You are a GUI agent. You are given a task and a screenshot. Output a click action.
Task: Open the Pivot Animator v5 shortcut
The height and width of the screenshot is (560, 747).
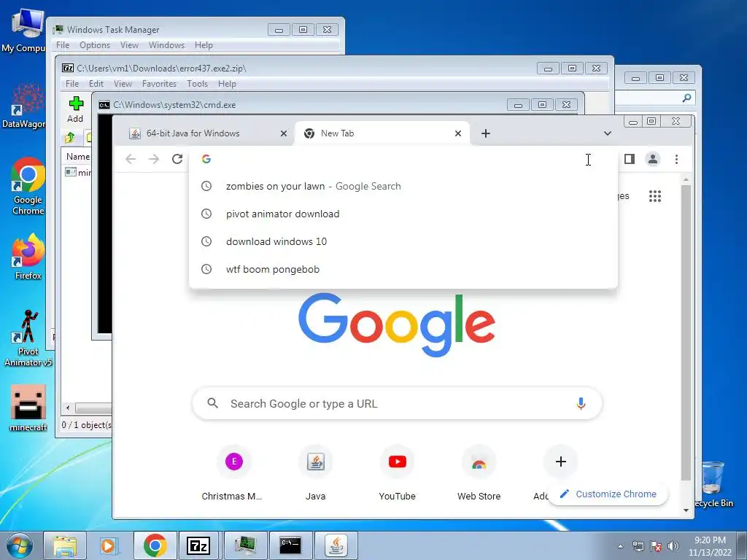click(x=28, y=338)
